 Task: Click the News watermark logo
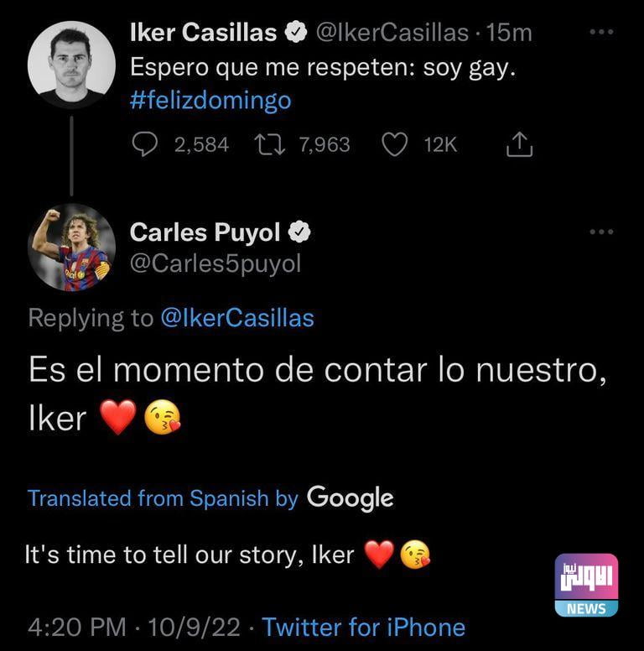[588, 584]
